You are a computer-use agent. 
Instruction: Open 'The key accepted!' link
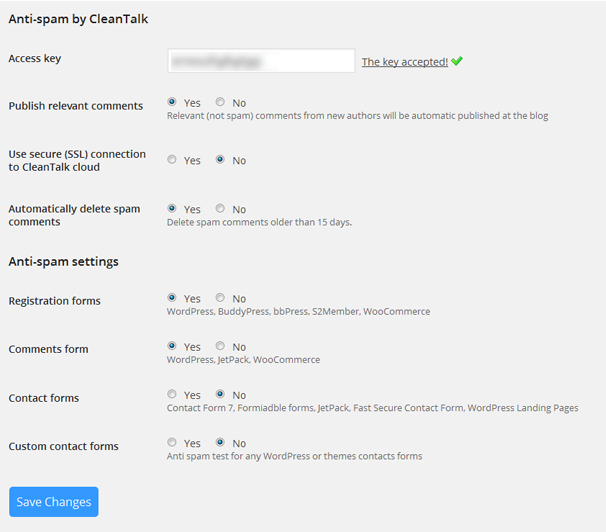pos(404,62)
